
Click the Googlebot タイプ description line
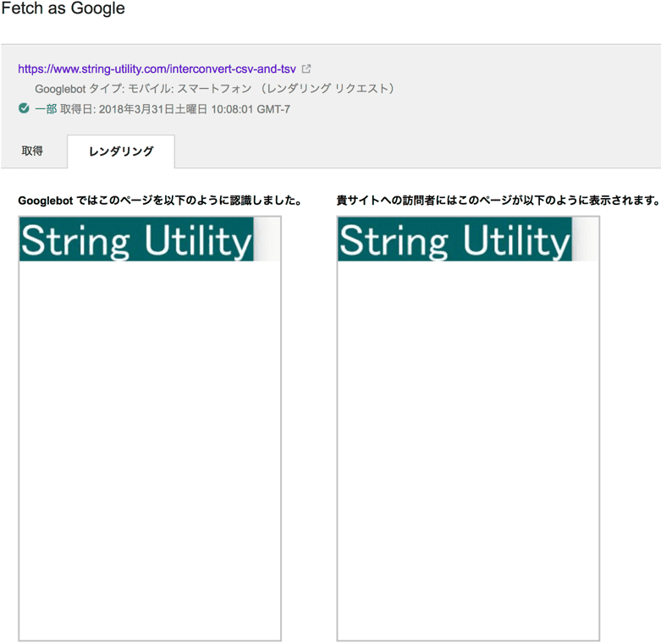(215, 89)
